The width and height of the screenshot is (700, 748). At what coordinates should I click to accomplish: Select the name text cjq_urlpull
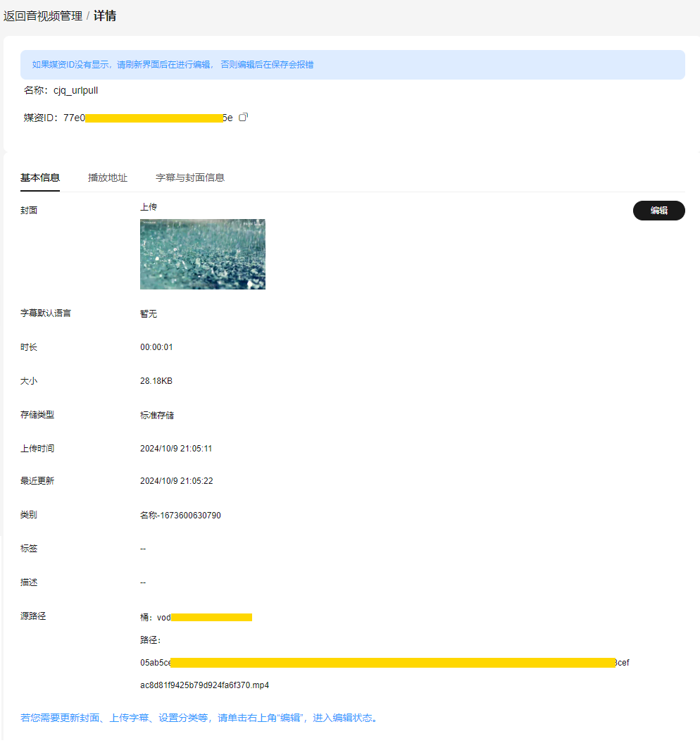76,91
